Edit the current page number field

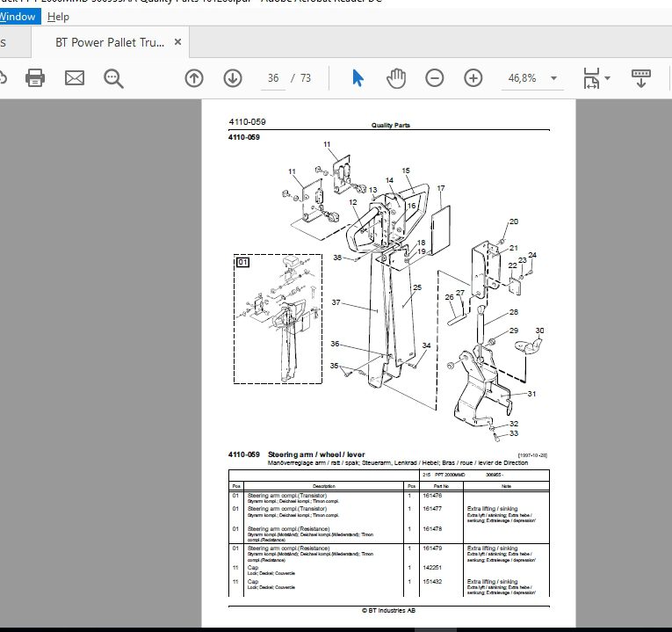tap(273, 78)
